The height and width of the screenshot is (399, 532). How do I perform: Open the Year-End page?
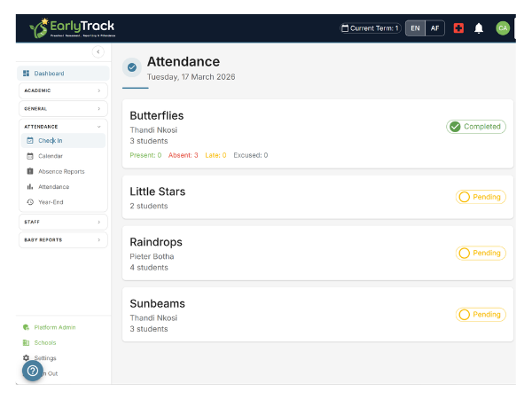pyautogui.click(x=63, y=202)
